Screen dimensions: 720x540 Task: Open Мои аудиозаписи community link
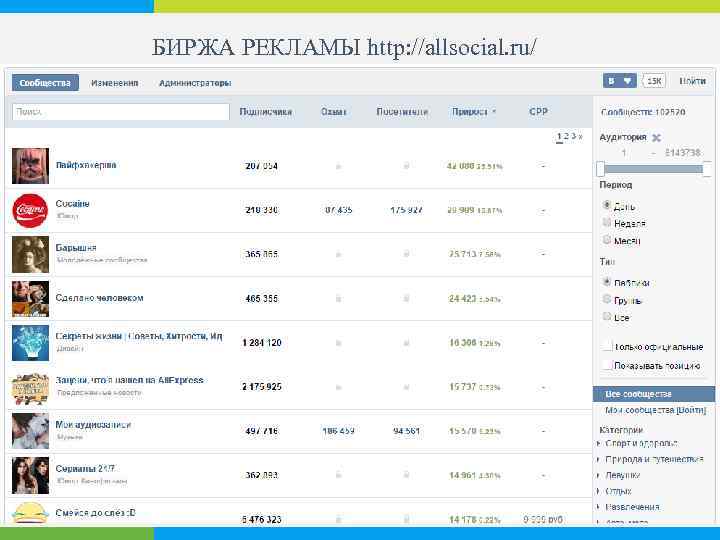(x=93, y=425)
